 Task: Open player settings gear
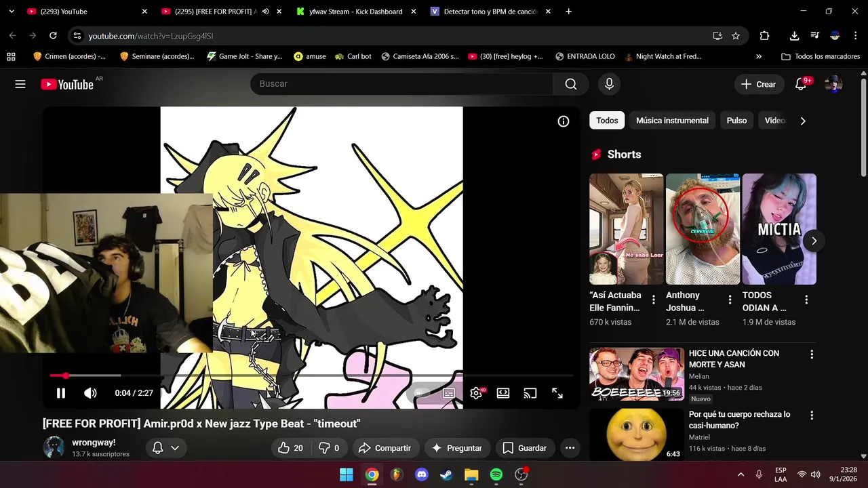pos(476,393)
